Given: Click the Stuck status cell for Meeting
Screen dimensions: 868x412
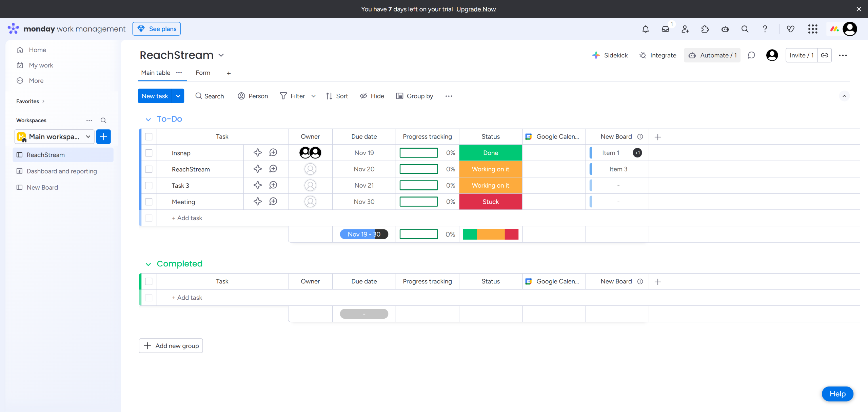Looking at the screenshot, I should pos(490,202).
